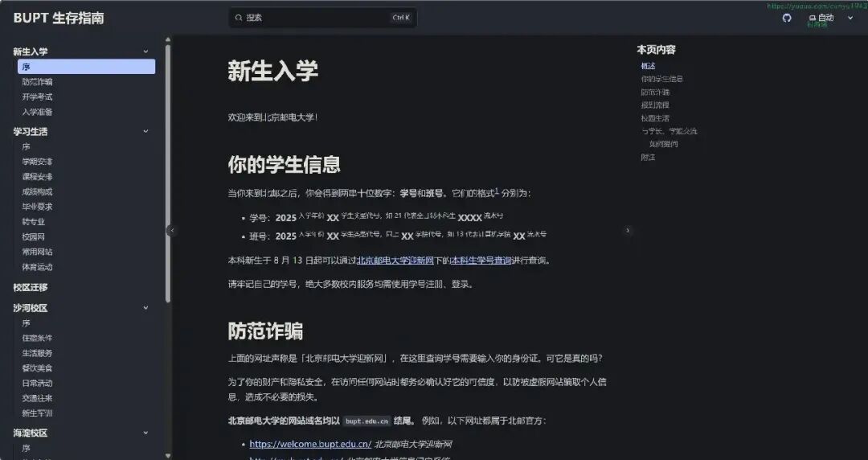Follow the 北京邮电大学迎新网 inline link
Image resolution: width=868 pixels, height=460 pixels.
(x=395, y=260)
